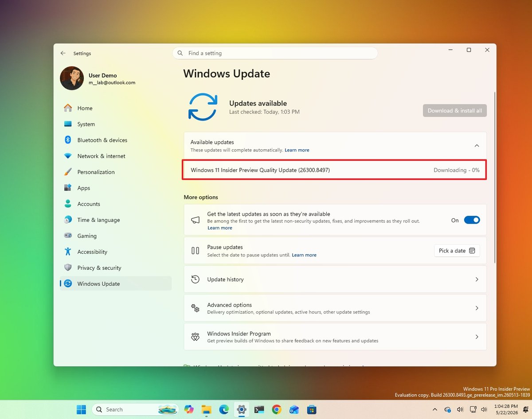Click the back arrow in Settings
Image resolution: width=532 pixels, height=419 pixels.
(63, 53)
